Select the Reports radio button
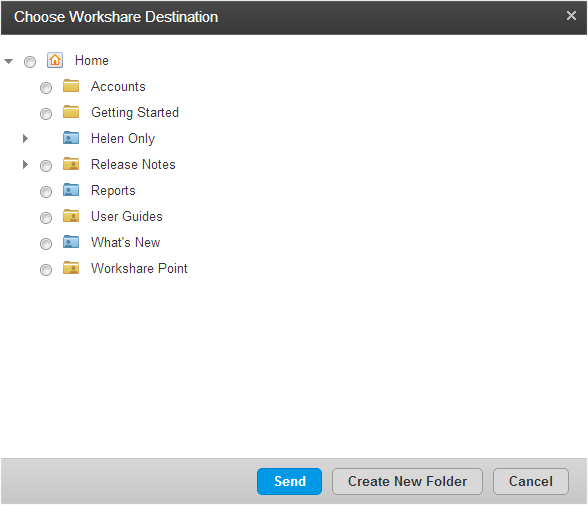This screenshot has width=588, height=505. 46,192
